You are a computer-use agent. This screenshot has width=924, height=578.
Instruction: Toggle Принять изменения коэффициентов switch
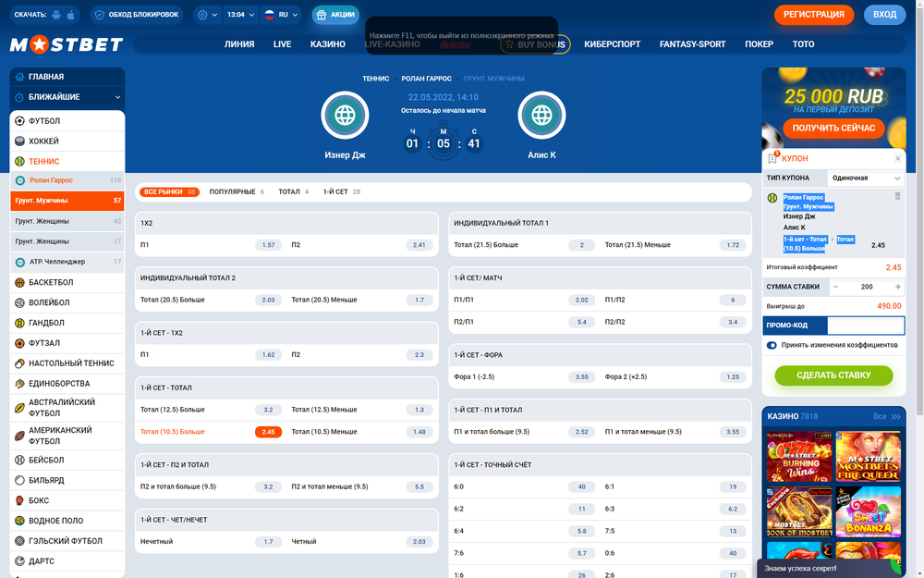(x=772, y=345)
